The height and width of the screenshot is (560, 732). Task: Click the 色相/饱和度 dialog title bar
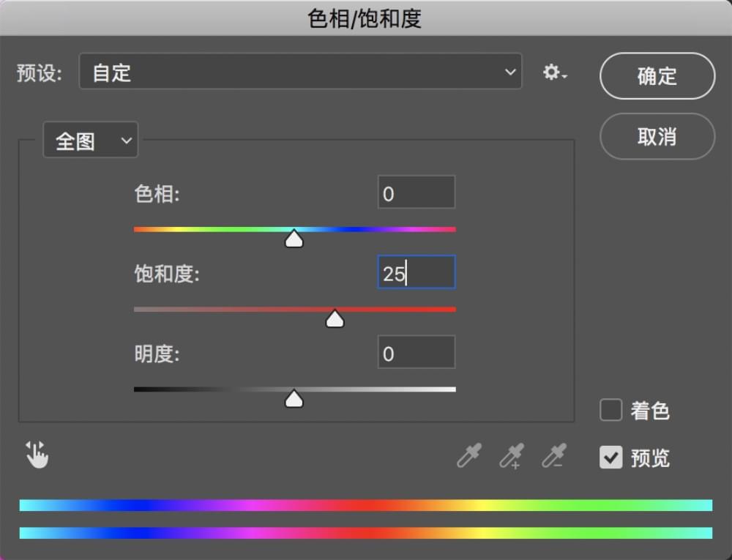click(366, 18)
